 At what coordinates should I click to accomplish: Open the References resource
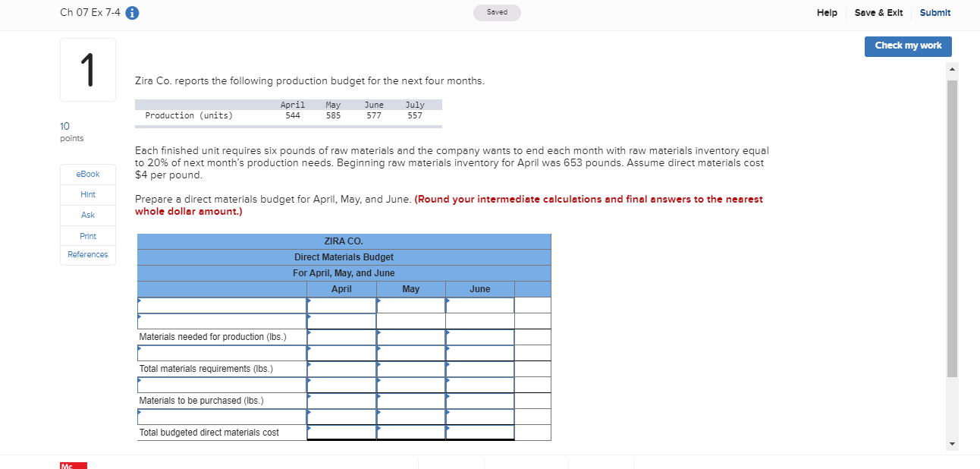87,254
